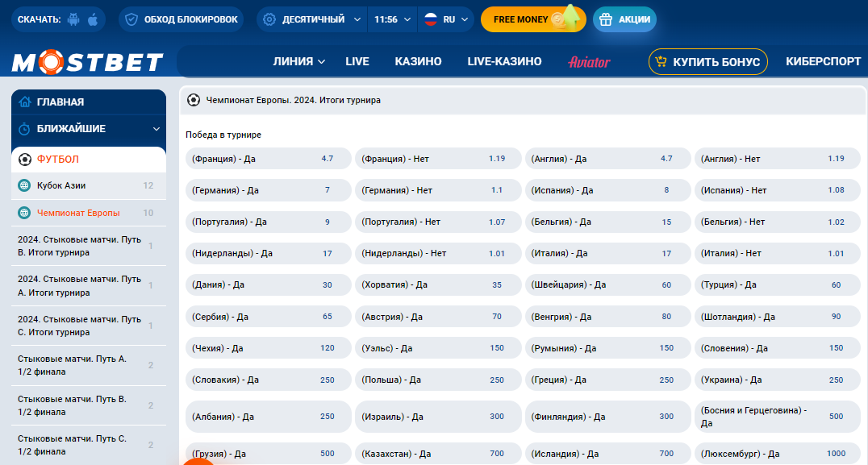
Task: Click the globe icon beside Кубок Азии
Action: pyautogui.click(x=24, y=186)
